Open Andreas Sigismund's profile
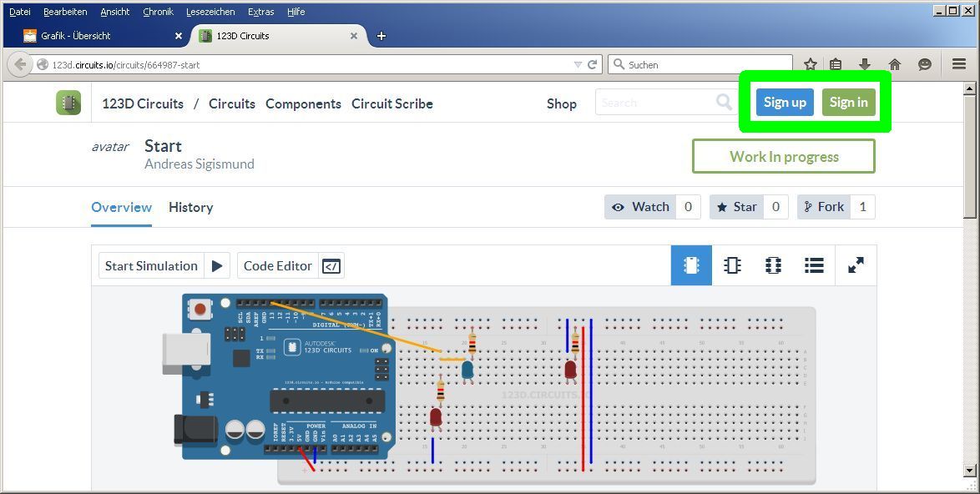 pos(200,164)
